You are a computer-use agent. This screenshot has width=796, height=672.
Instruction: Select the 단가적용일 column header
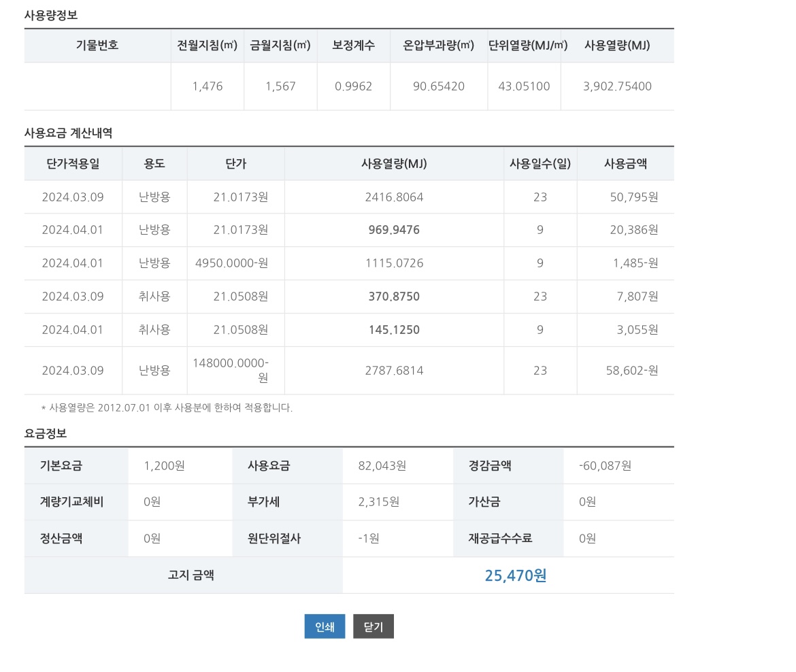[73, 163]
